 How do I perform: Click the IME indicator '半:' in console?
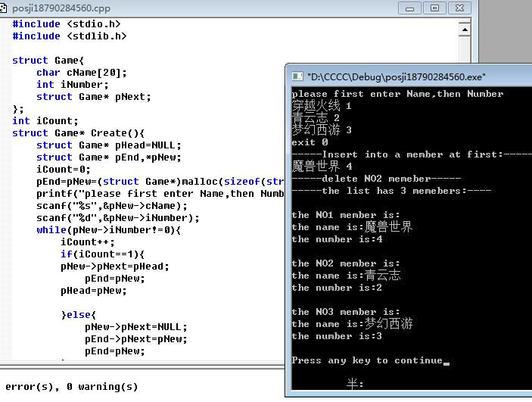[355, 384]
